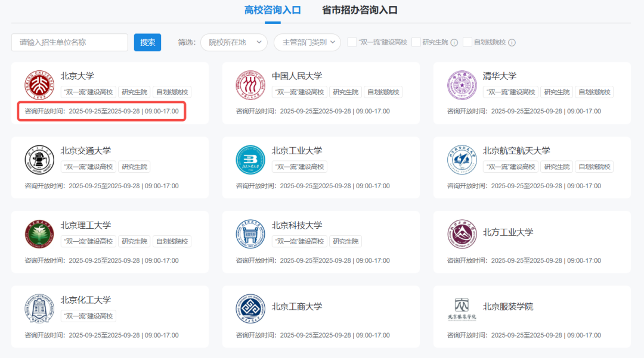This screenshot has width=644, height=358.
Task: Click 中国人民大学's 自划线院校 tag
Action: (383, 92)
